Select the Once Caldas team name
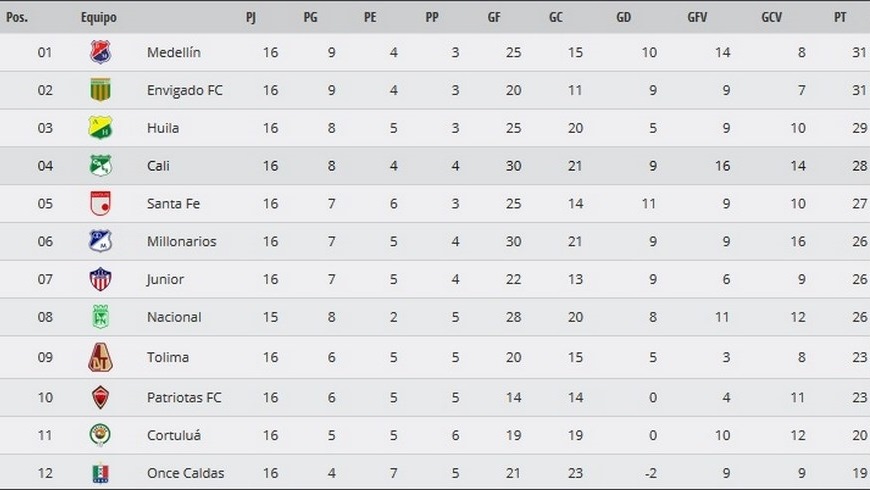The width and height of the screenshot is (870, 490). pos(185,473)
